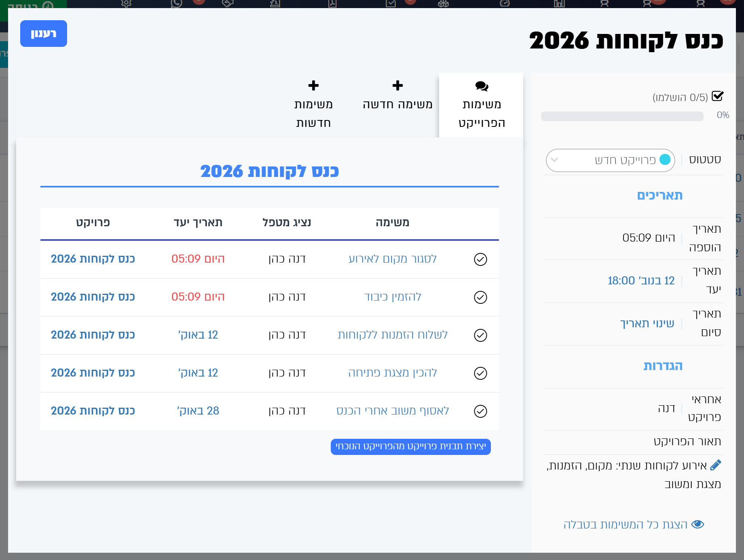Open the 'משימות חדשות' tab
Viewport: 744px width, 560px height.
313,104
